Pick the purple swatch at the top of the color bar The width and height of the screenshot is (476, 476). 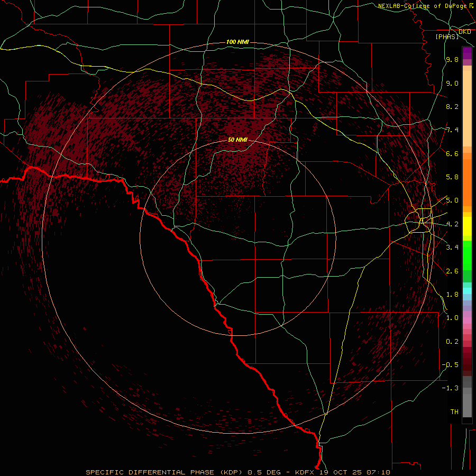[x=467, y=53]
